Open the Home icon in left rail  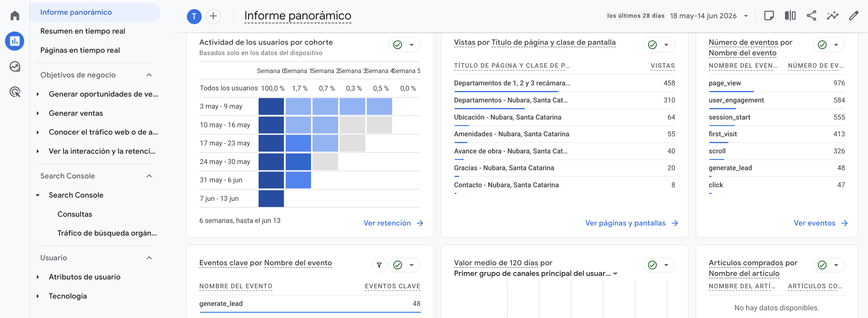click(x=15, y=16)
